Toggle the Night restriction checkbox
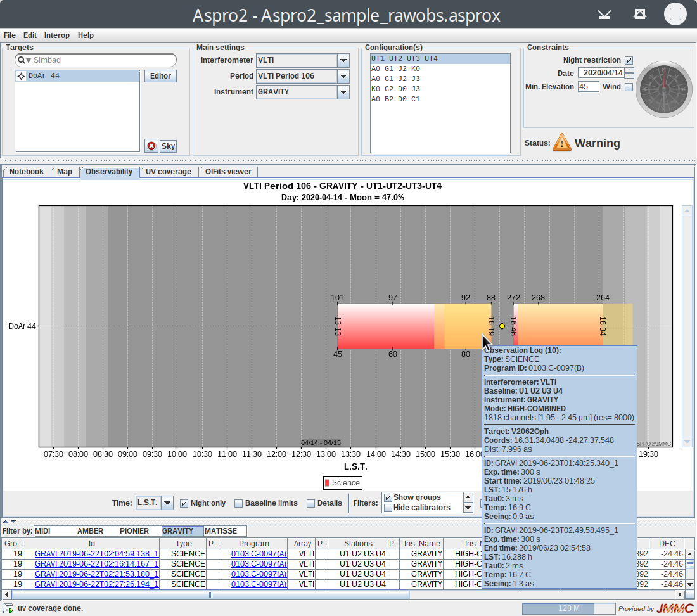Viewport: 697px width, 616px height. (629, 60)
